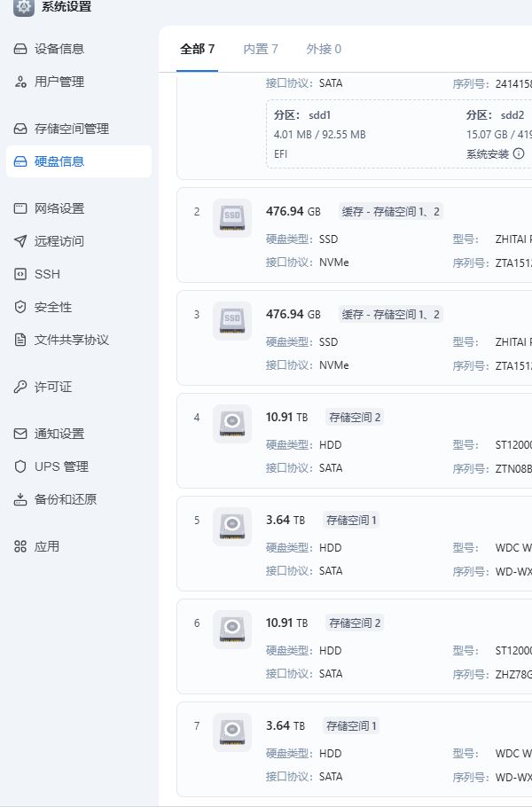Viewport: 532px width, 807px height.
Task: Click the HDD icon of disk 7
Action: pos(232,733)
